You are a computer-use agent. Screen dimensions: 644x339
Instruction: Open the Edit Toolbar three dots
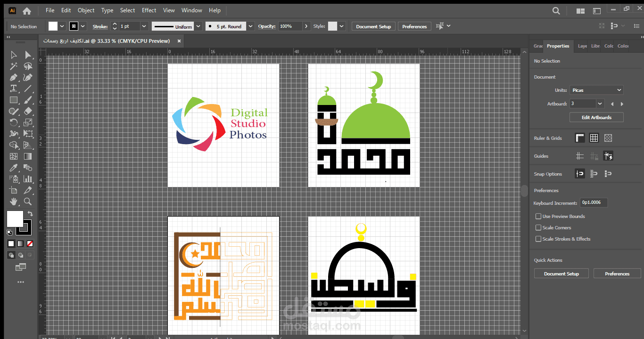20,282
